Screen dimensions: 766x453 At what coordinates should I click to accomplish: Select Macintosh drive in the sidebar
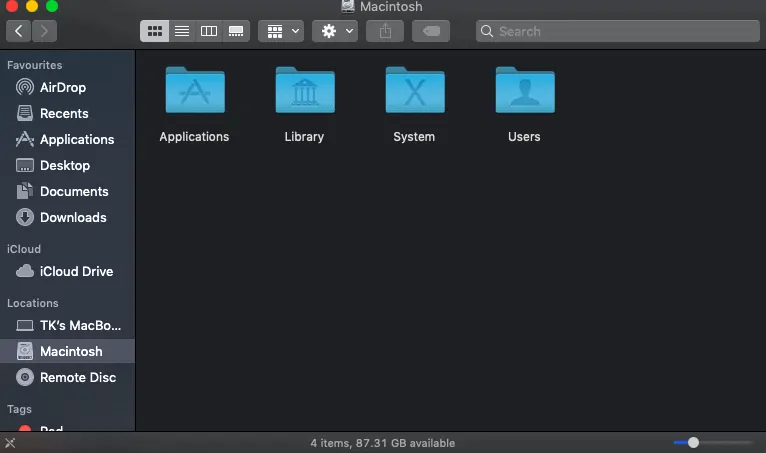pyautogui.click(x=67, y=351)
